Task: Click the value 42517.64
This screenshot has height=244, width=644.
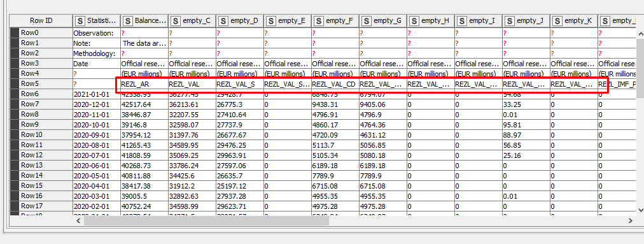Action: click(x=144, y=104)
